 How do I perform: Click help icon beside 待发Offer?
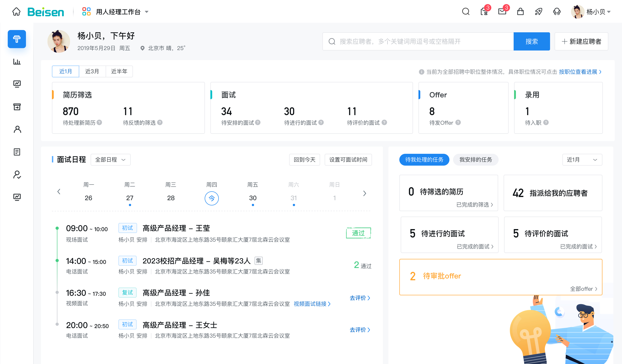(x=458, y=123)
